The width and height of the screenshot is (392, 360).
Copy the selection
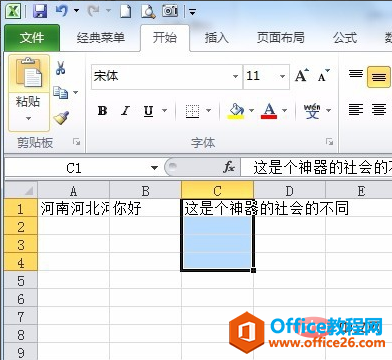click(x=60, y=92)
